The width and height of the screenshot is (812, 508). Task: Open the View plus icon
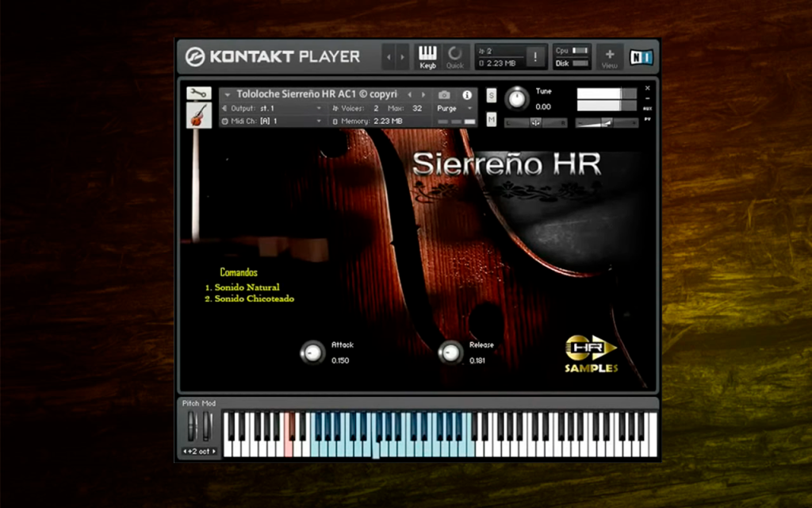coord(610,57)
